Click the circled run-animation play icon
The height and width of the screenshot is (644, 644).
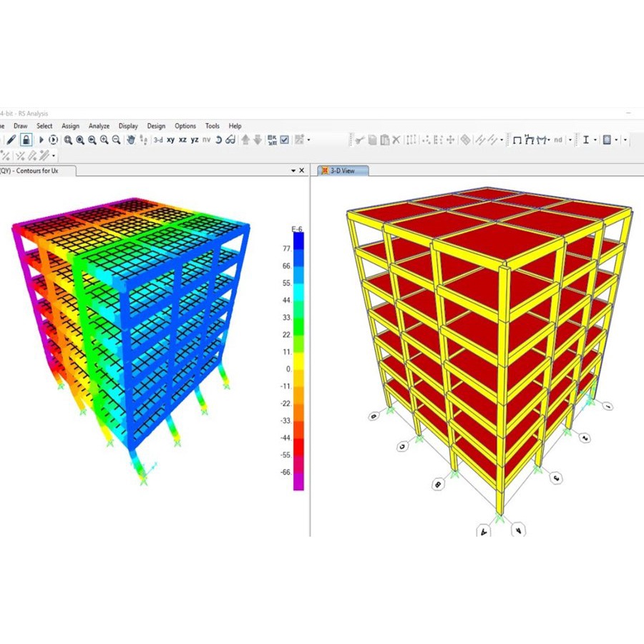[x=53, y=140]
